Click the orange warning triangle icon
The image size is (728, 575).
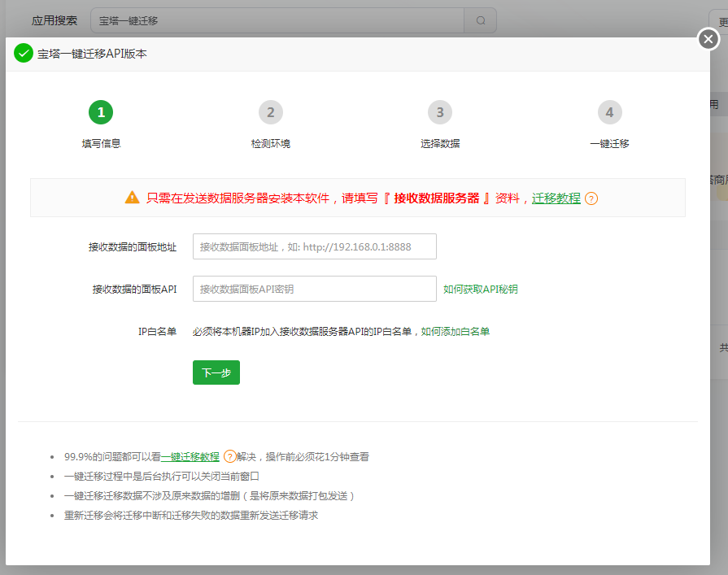(132, 198)
